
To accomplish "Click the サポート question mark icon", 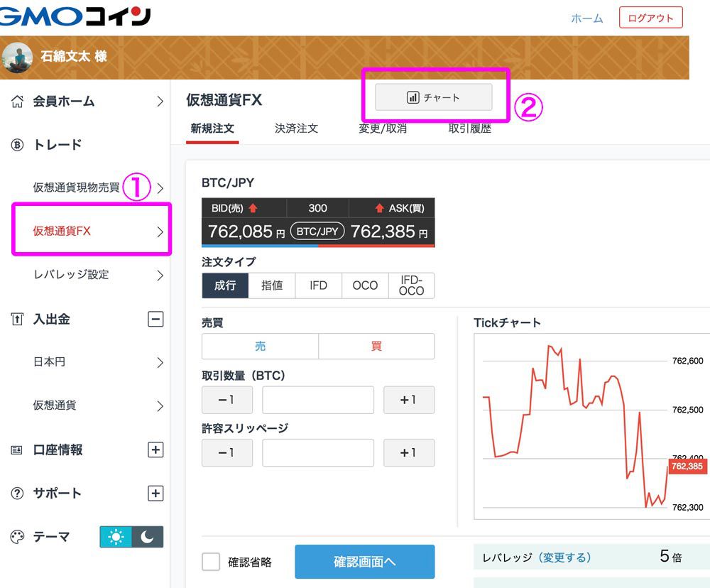I will 17,493.
